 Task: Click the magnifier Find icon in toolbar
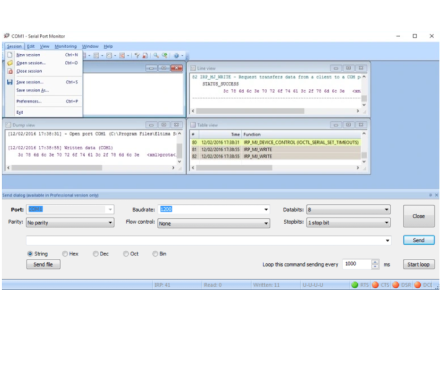click(x=156, y=55)
